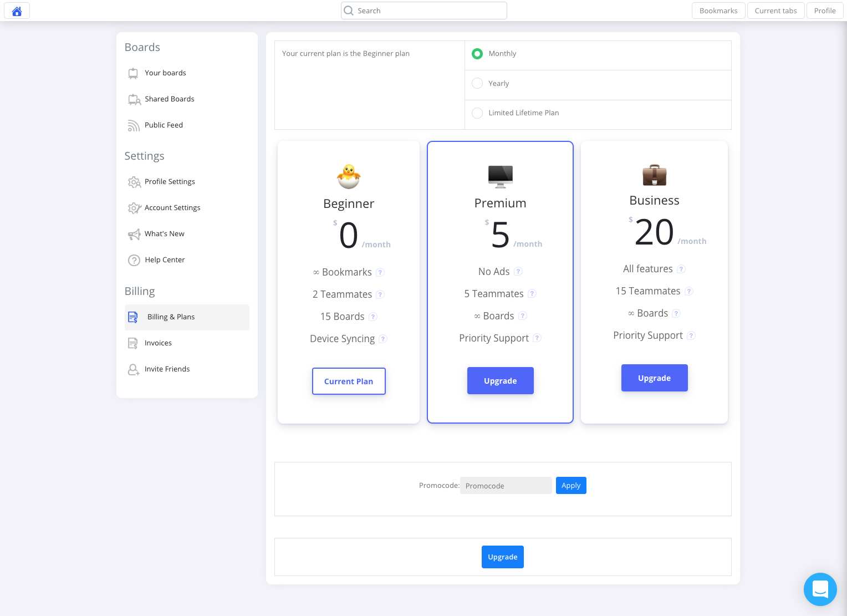Image resolution: width=847 pixels, height=616 pixels.
Task: Select the Yearly billing option
Action: (x=477, y=83)
